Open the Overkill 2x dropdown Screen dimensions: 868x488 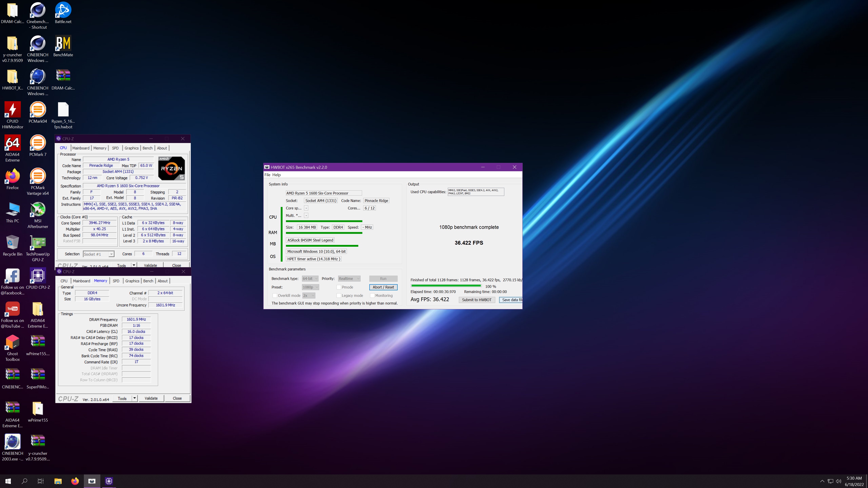coord(309,296)
